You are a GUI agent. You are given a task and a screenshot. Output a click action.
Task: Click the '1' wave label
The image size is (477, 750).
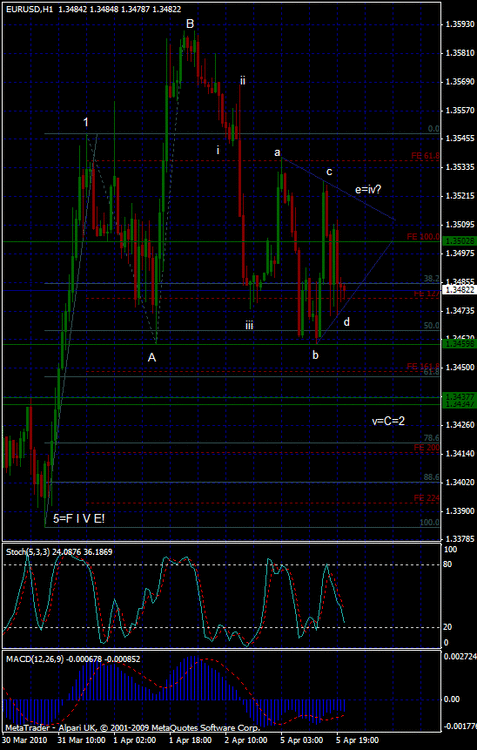point(86,122)
